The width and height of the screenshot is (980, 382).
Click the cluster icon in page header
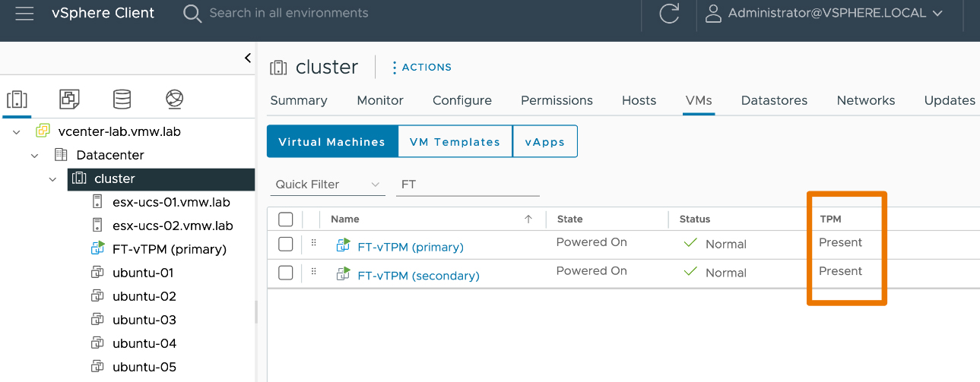[x=278, y=68]
